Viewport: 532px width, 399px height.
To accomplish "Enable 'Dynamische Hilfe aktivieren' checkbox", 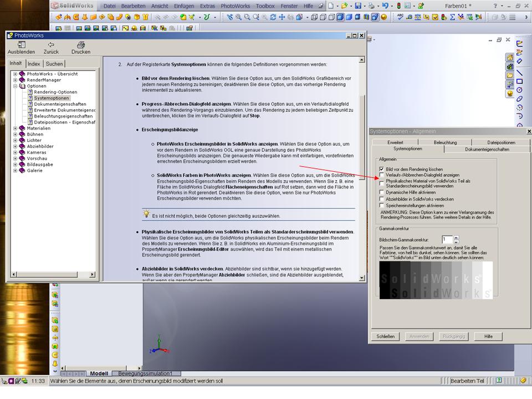I will click(x=382, y=192).
